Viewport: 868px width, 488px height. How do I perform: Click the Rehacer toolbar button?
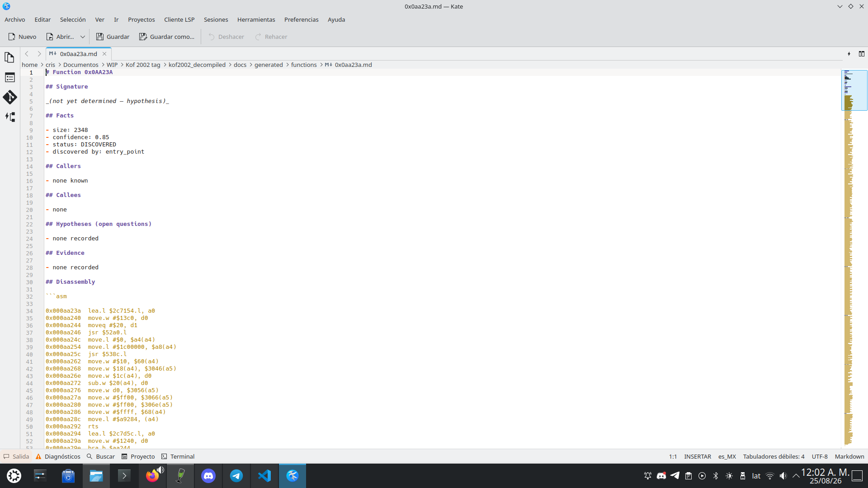[271, 37]
